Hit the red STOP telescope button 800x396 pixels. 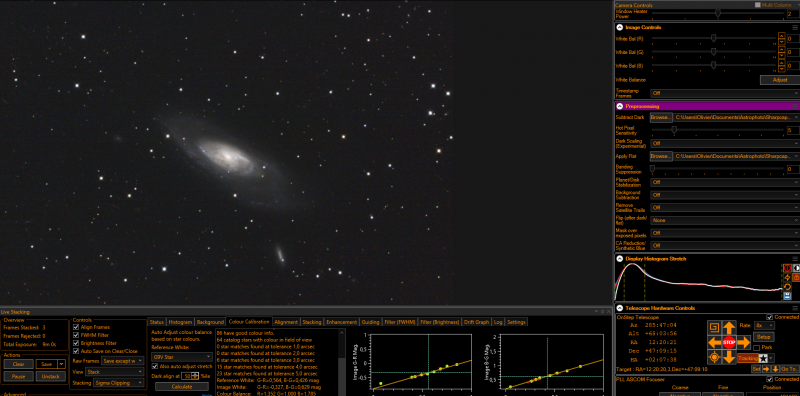729,342
